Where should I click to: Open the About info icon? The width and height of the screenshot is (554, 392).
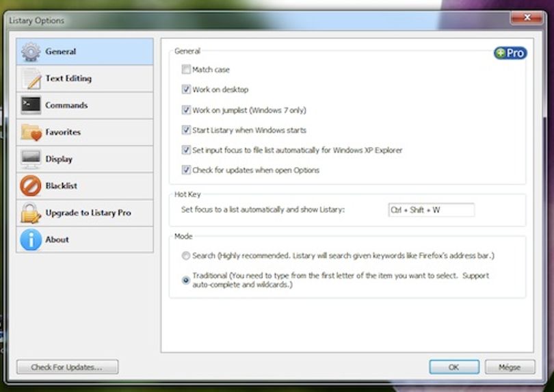point(31,239)
